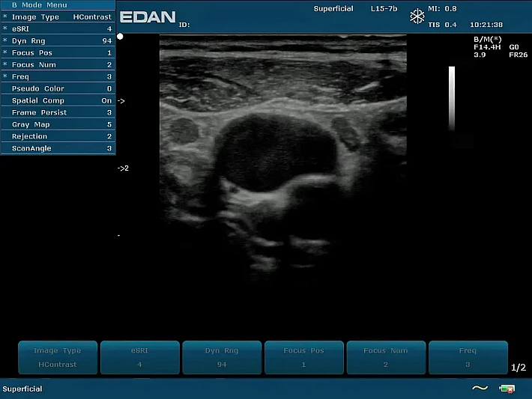The image size is (532, 399).
Task: Open Image Type HContrast menu row
Action: [58, 16]
